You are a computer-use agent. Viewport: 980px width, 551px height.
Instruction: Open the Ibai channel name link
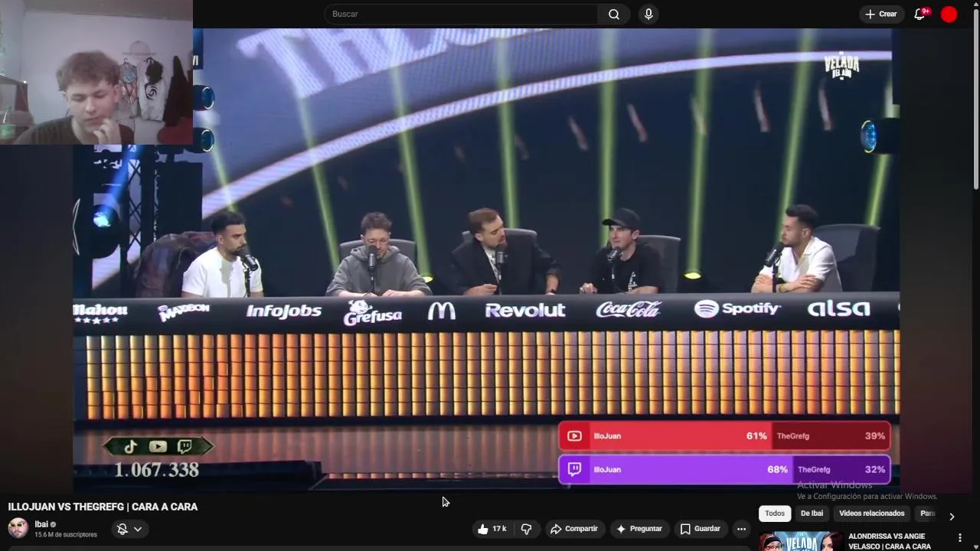click(41, 524)
